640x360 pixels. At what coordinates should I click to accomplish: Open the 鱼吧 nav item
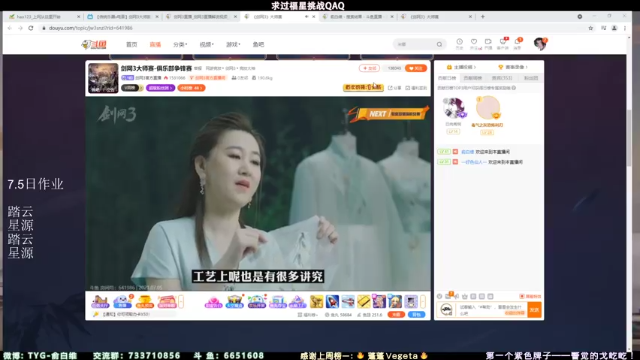point(258,44)
